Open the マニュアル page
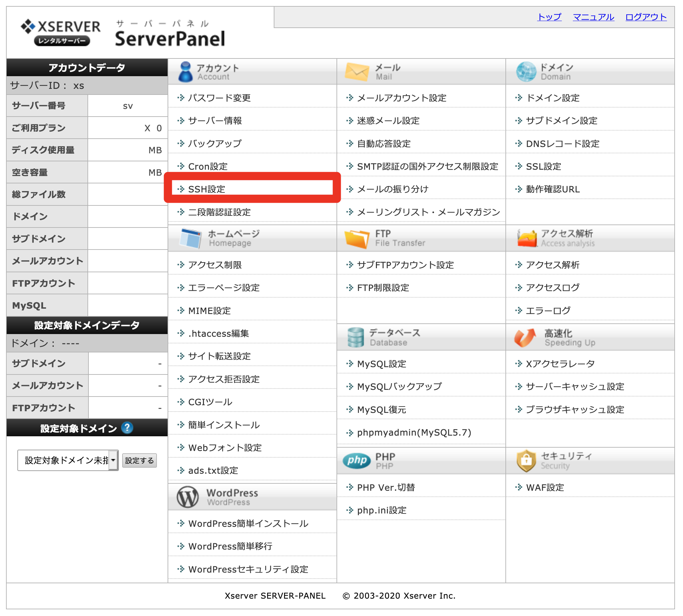 [x=593, y=17]
